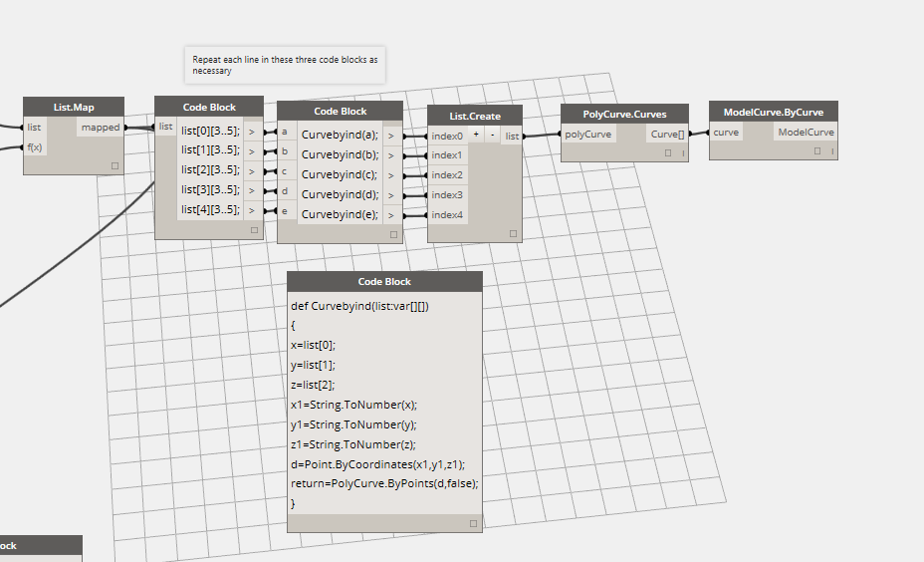Click the lacing indicator on ModelCurve.ByCurve
Image resolution: width=924 pixels, height=562 pixels.
(832, 151)
